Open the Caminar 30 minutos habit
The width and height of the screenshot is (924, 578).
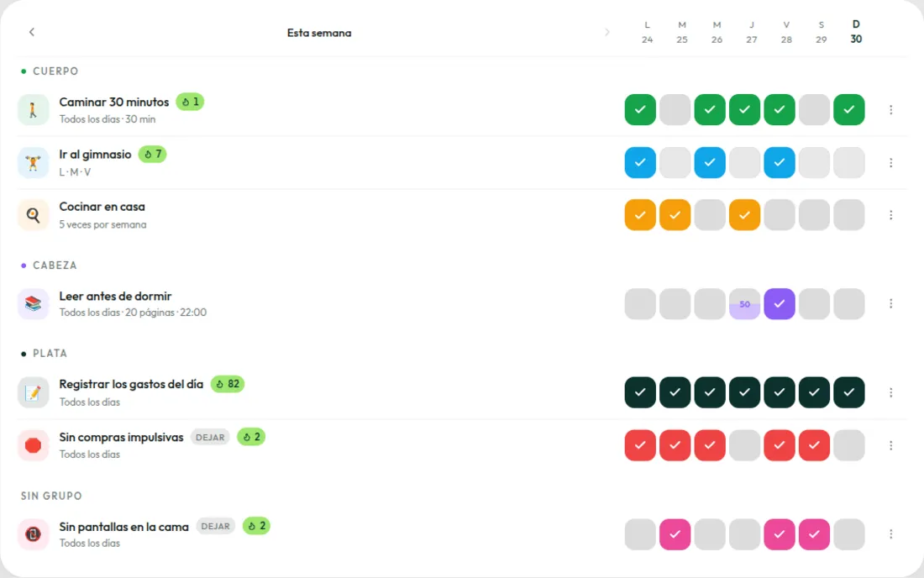[114, 102]
